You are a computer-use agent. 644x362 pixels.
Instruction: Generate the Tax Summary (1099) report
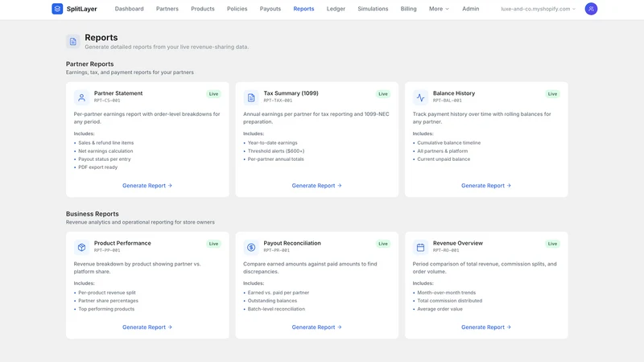(x=316, y=186)
